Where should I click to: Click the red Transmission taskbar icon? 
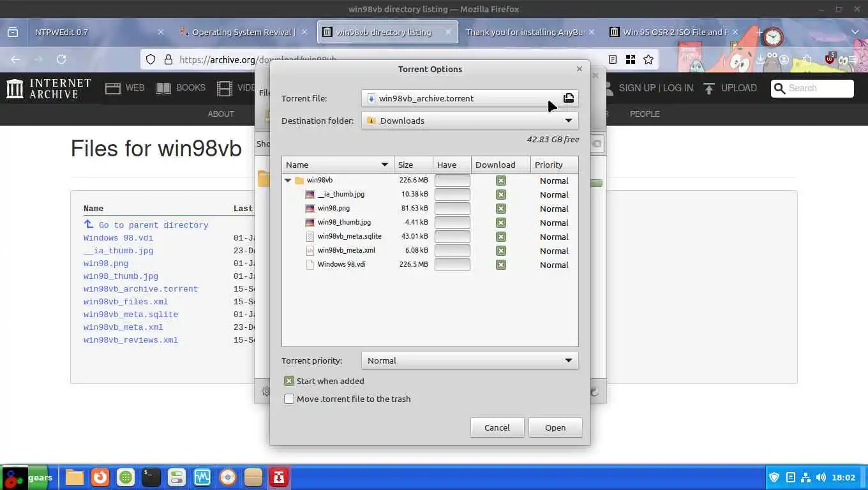click(x=279, y=477)
